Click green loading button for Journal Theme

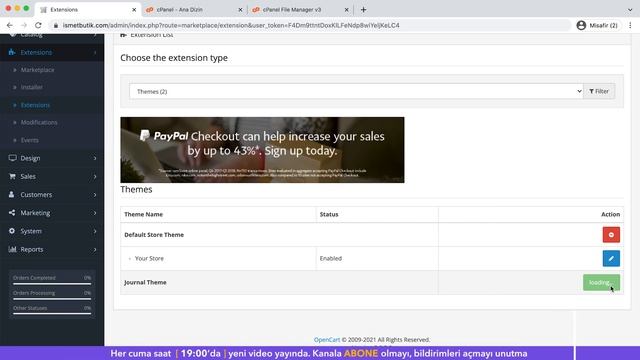pos(601,282)
